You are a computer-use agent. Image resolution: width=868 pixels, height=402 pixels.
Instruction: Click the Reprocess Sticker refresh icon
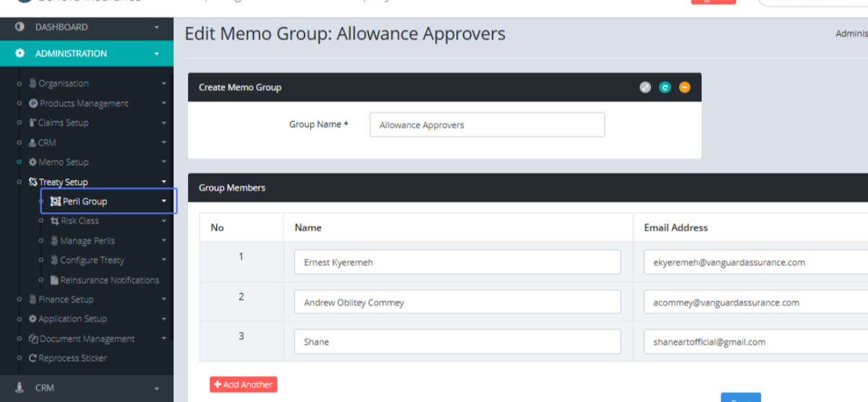[33, 358]
